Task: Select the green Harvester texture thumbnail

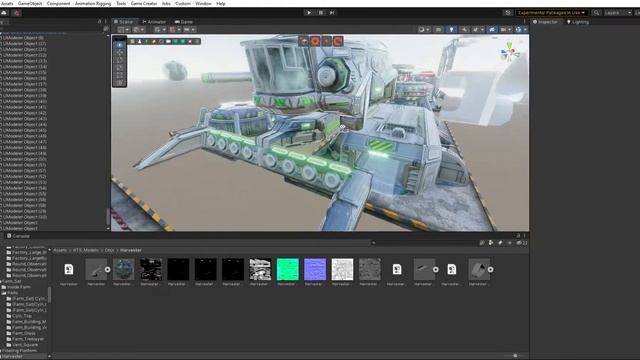Action: point(287,269)
